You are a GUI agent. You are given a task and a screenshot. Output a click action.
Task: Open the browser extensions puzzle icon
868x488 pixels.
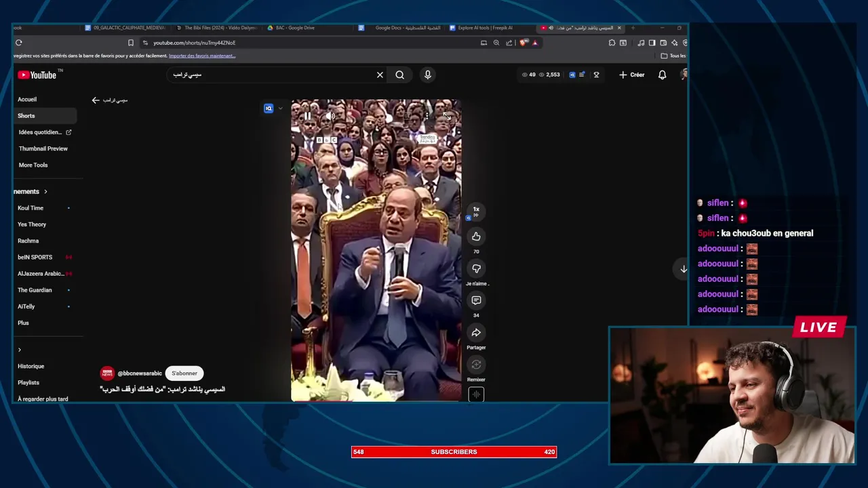(x=612, y=43)
